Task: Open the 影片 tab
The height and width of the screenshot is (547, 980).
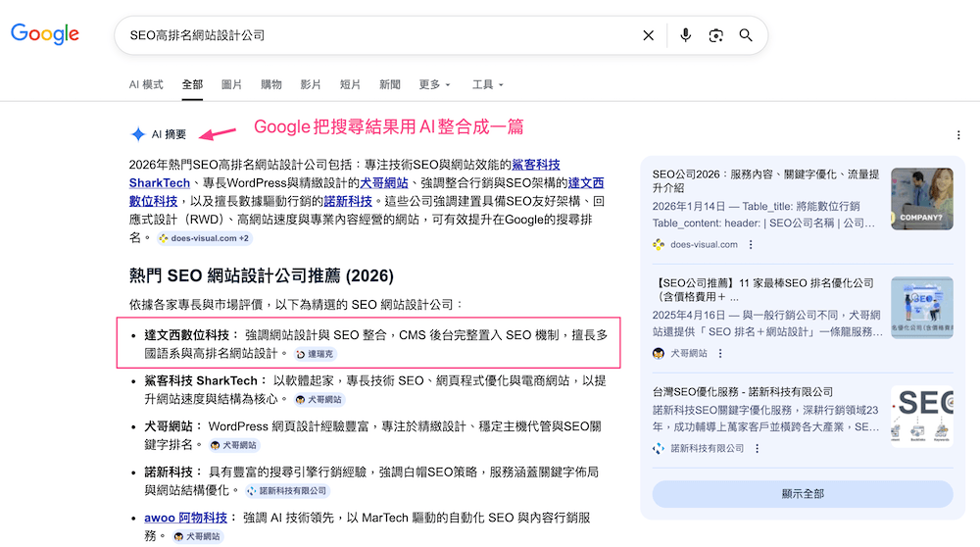Action: click(x=311, y=84)
